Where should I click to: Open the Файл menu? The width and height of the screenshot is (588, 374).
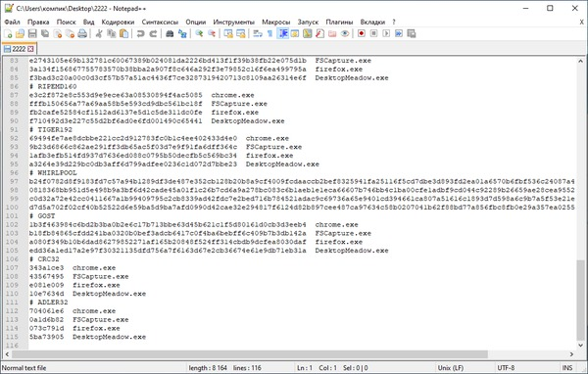pyautogui.click(x=13, y=23)
